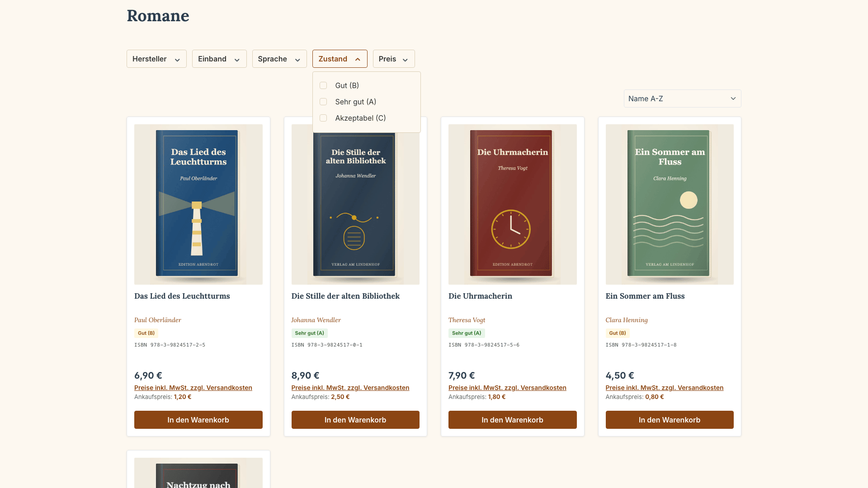This screenshot has width=868, height=488.
Task: Add Das Lied des Leuchtturms to cart
Action: pos(198,420)
